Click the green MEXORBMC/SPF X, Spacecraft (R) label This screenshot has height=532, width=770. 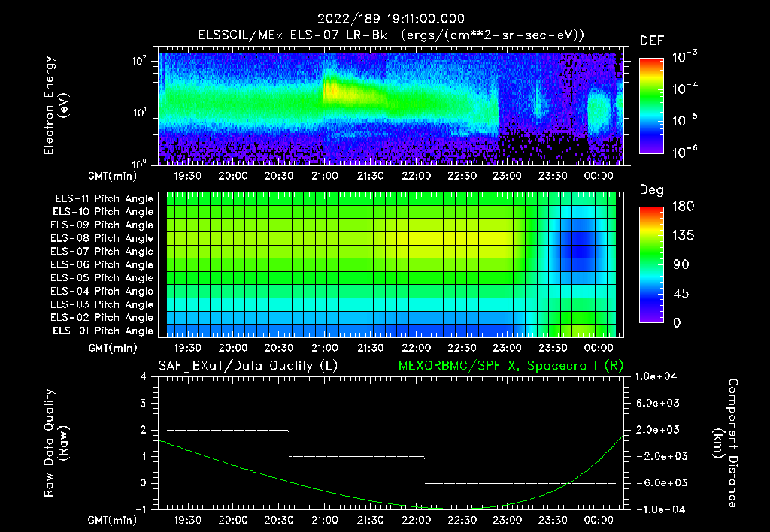click(x=511, y=366)
